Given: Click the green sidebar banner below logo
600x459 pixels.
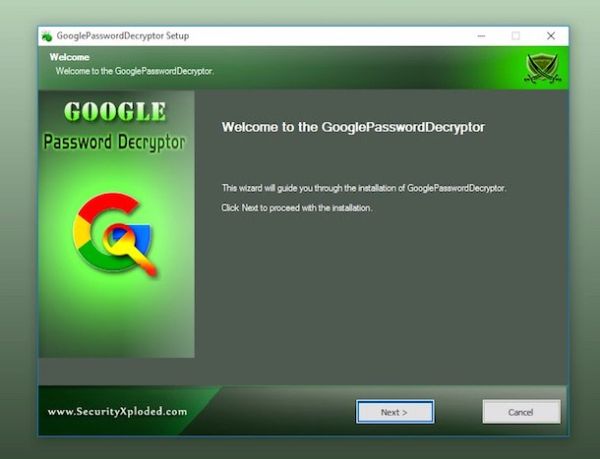Looking at the screenshot, I should [115, 320].
